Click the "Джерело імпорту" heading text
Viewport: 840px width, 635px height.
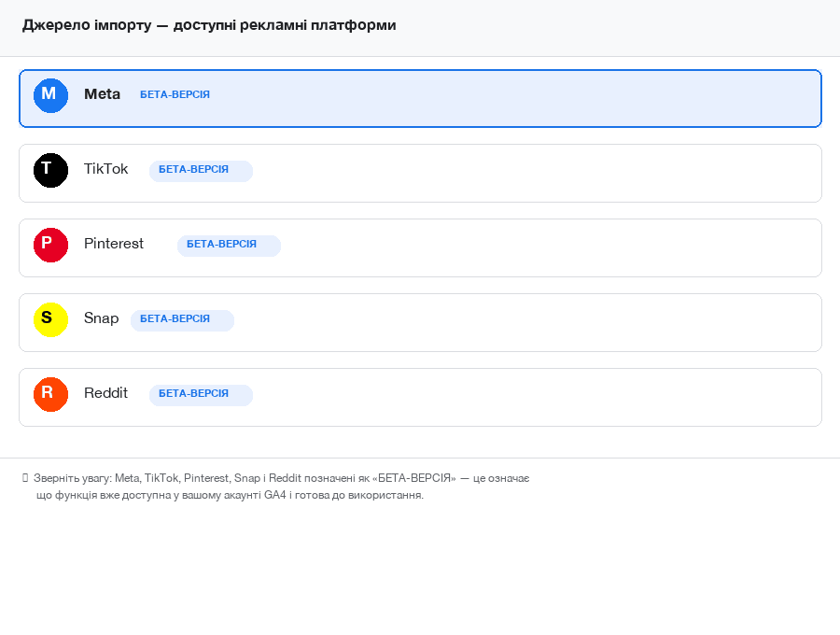(x=87, y=25)
